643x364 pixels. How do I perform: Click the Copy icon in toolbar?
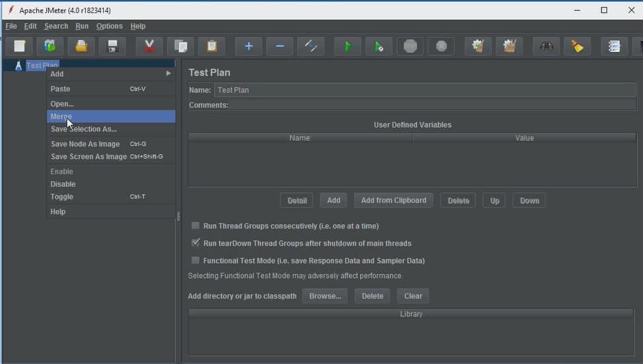(x=180, y=46)
